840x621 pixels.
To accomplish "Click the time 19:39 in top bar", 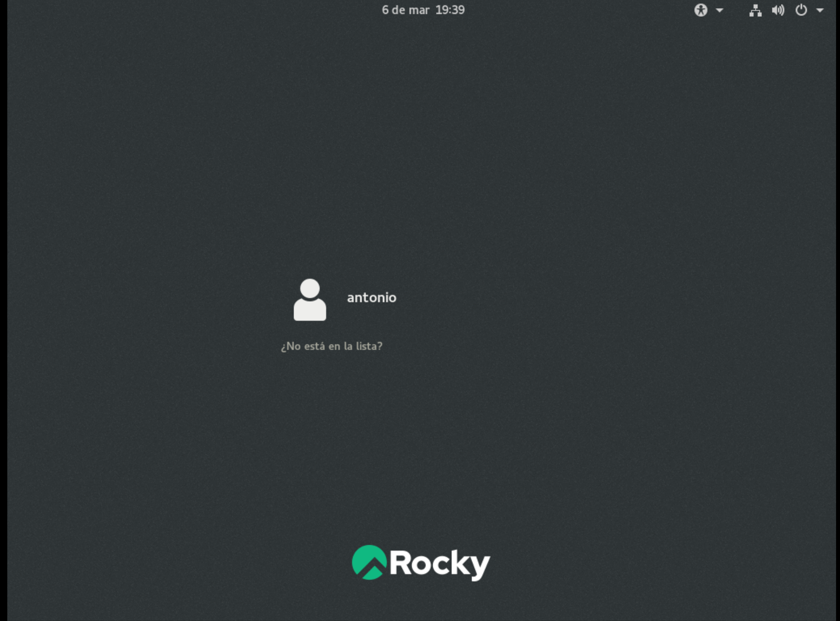I will pyautogui.click(x=450, y=10).
